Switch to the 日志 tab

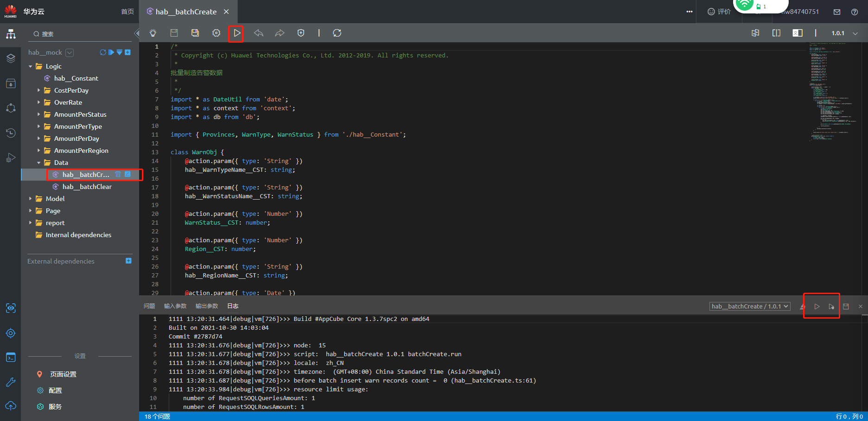(233, 306)
